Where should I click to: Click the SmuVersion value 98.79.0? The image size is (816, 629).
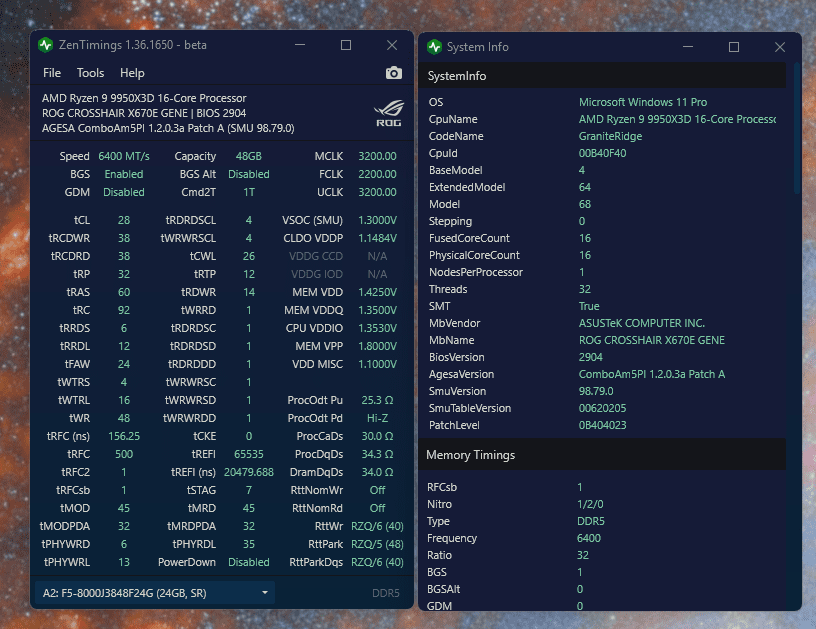[x=596, y=391]
